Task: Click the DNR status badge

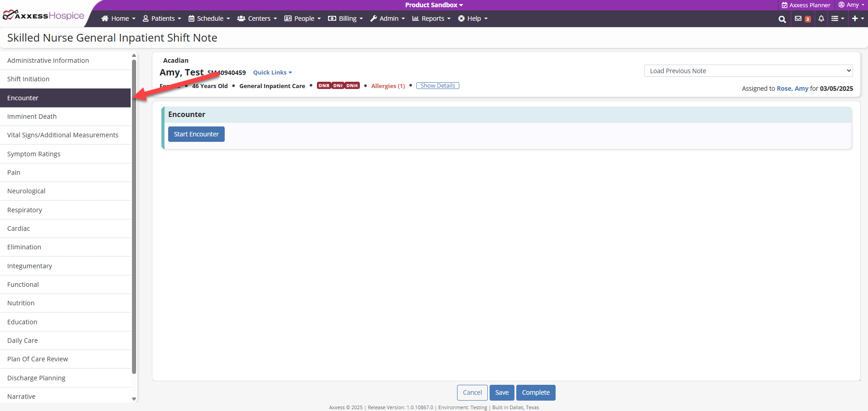Action: [324, 86]
